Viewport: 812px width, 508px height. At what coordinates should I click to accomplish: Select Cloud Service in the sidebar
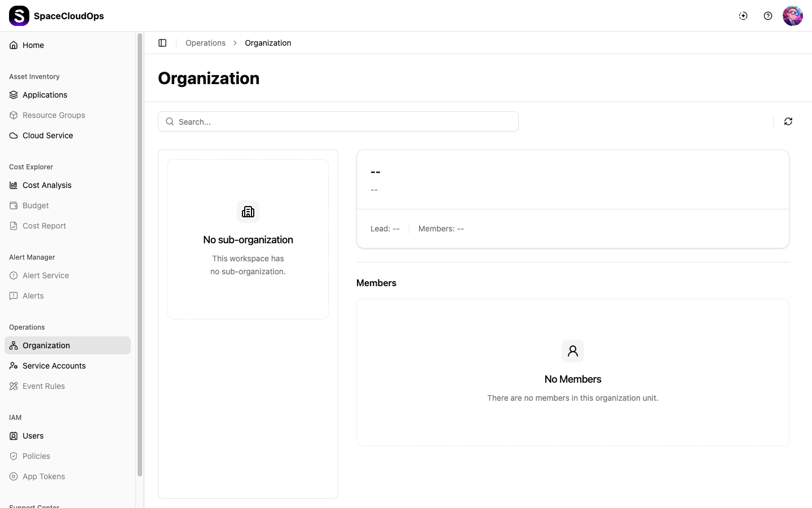pos(47,135)
